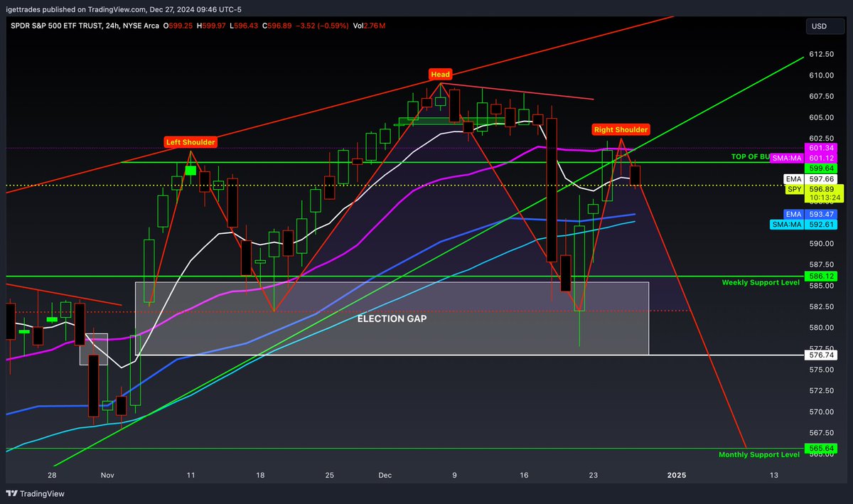This screenshot has width=853, height=504.
Task: Click the 'Monthly Support Level' label
Action: pyautogui.click(x=759, y=454)
